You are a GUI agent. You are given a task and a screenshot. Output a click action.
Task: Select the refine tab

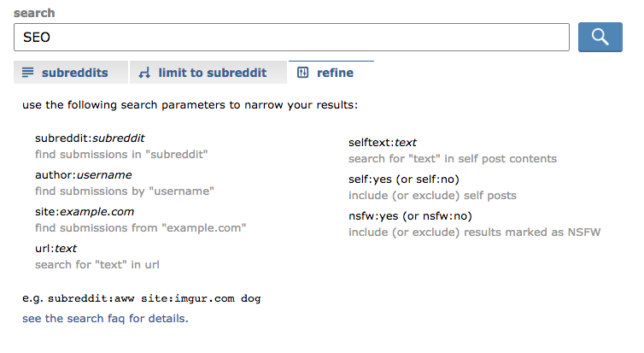pos(331,73)
